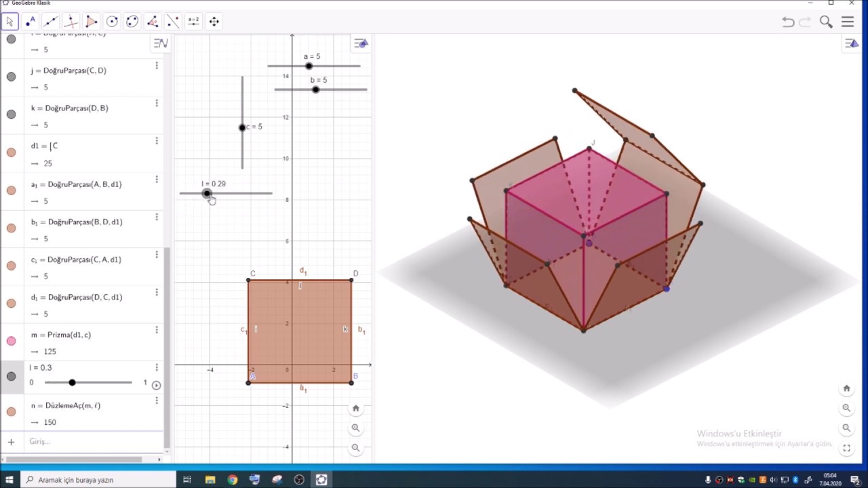The height and width of the screenshot is (488, 868).
Task: Select the Point tool
Action: click(30, 22)
